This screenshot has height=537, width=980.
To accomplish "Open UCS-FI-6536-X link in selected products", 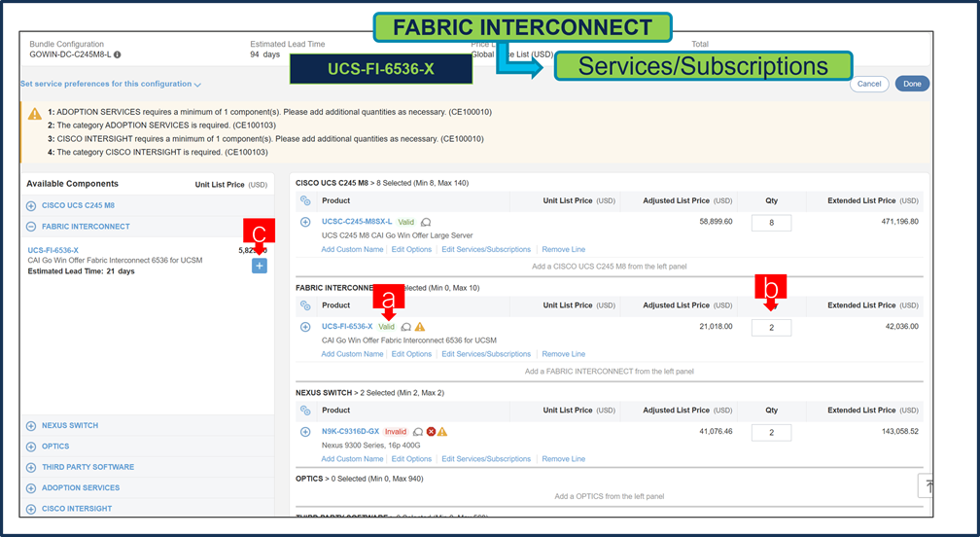I will 347,327.
